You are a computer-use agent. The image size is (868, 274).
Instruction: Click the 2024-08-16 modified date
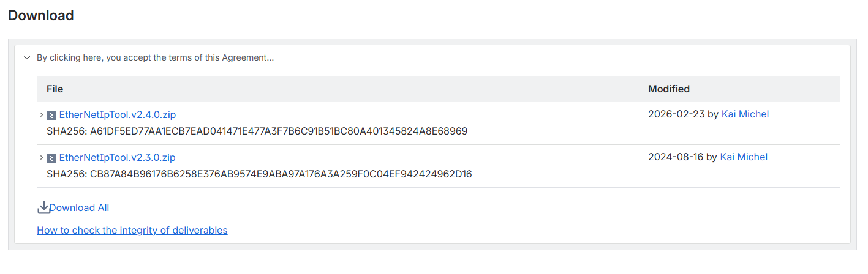click(676, 157)
